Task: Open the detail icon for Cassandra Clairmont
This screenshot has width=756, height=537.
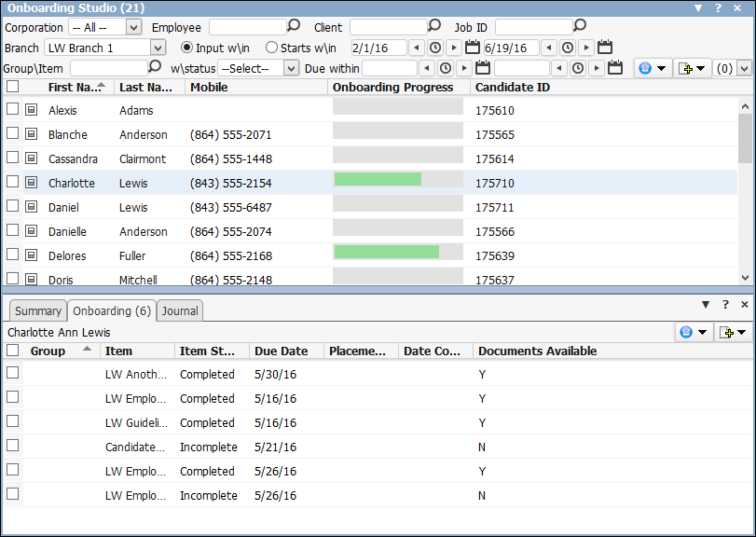Action: [x=32, y=158]
